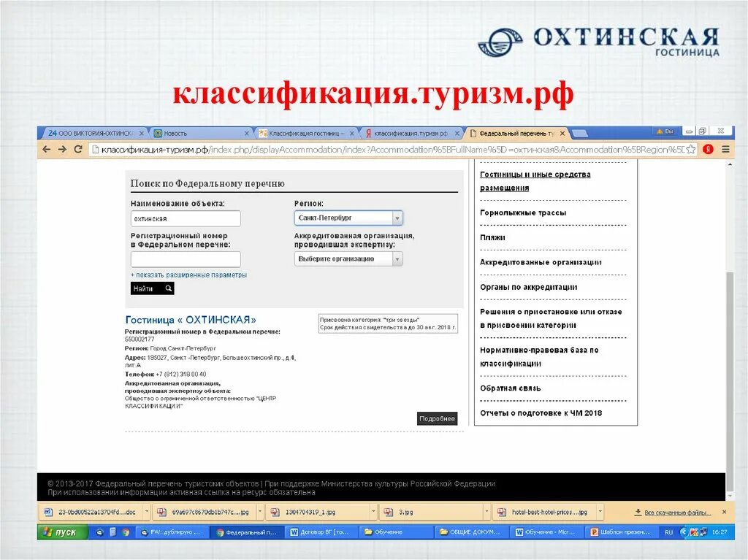The height and width of the screenshot is (560, 748).
Task: Open 'Обратная связь' menu item
Action: coord(511,388)
